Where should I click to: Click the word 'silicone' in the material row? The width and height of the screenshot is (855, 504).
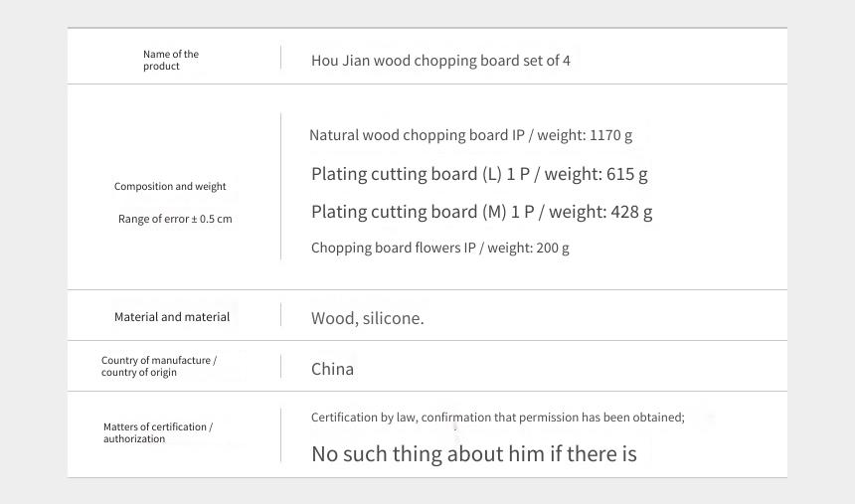[x=391, y=318]
